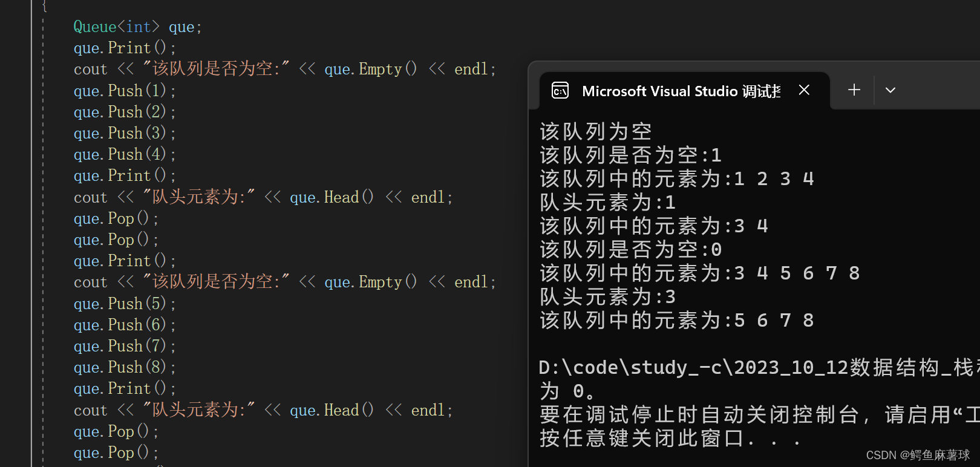Click the code line 'que.Push(2);'
Screen dimensions: 980x467
click(125, 112)
